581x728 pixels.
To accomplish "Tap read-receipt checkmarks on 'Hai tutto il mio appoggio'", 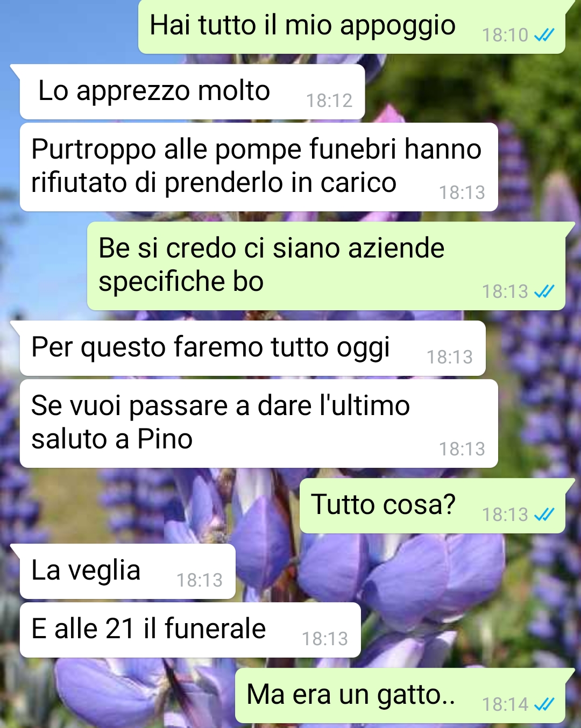I will tap(544, 35).
